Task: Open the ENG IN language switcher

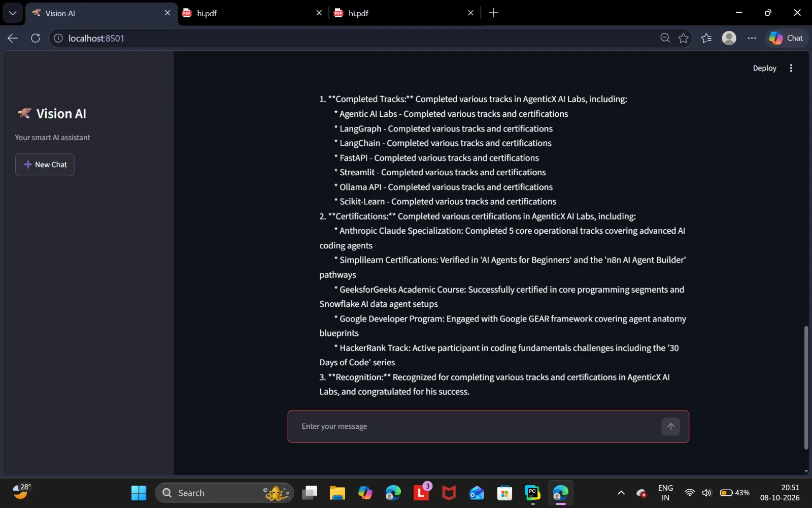Action: 665,493
